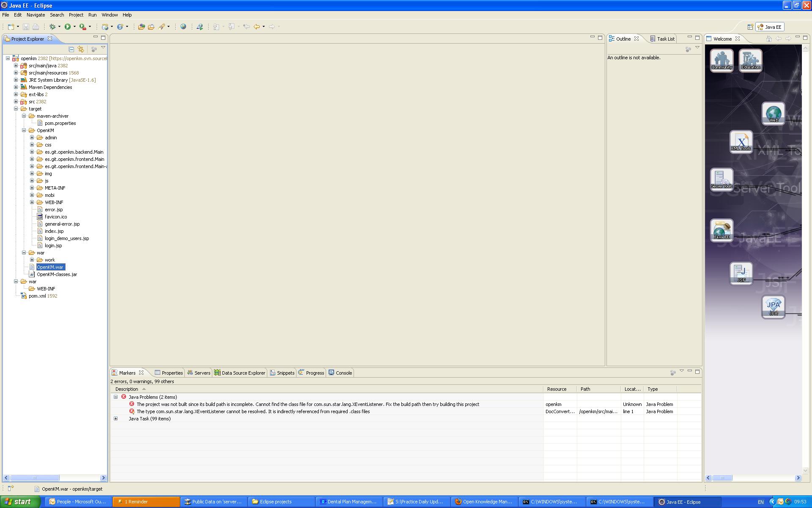Open the Navigate menu
This screenshot has height=508, width=812.
(36, 15)
